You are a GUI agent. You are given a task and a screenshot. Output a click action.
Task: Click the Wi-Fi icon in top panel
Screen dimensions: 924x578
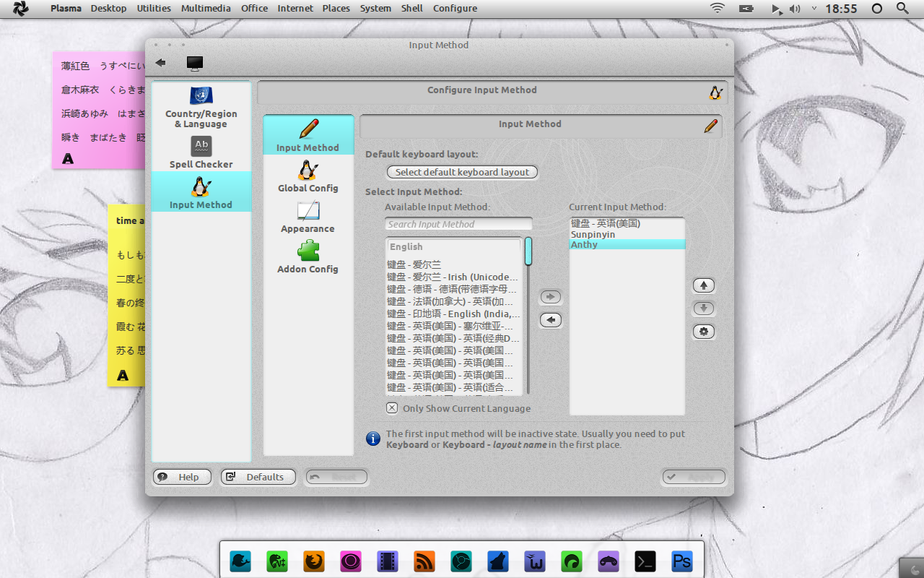717,9
